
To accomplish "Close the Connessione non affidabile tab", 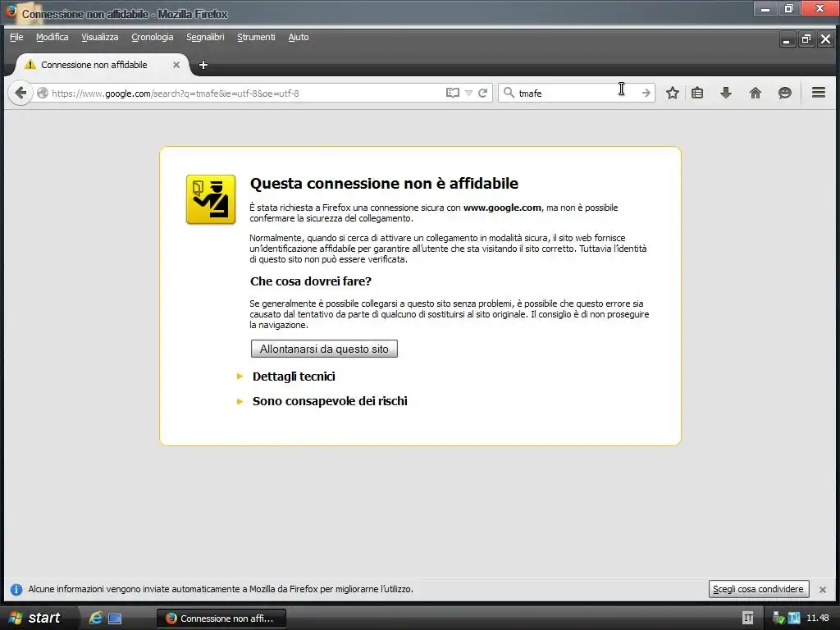I will click(176, 65).
